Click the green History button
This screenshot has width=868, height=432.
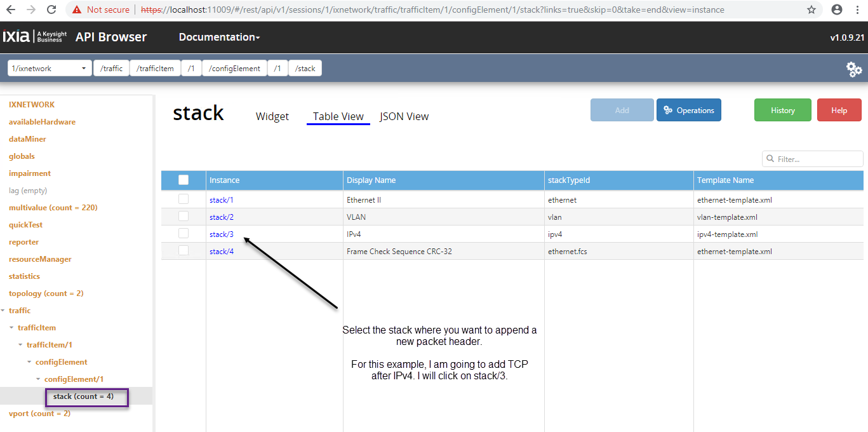pos(782,111)
